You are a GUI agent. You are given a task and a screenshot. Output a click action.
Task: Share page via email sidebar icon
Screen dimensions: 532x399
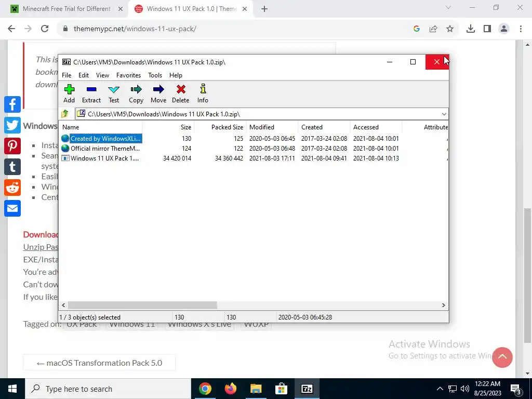click(12, 208)
